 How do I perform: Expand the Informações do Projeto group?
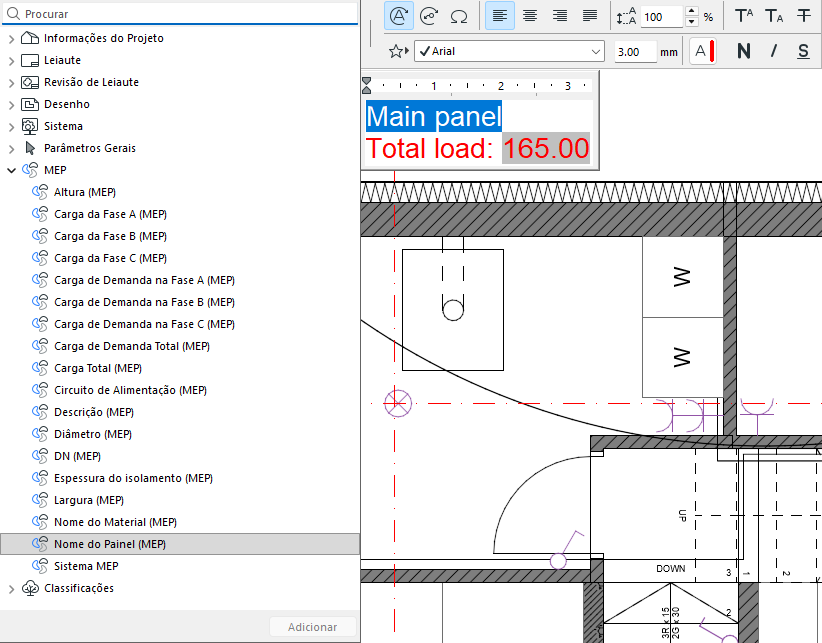(11, 38)
